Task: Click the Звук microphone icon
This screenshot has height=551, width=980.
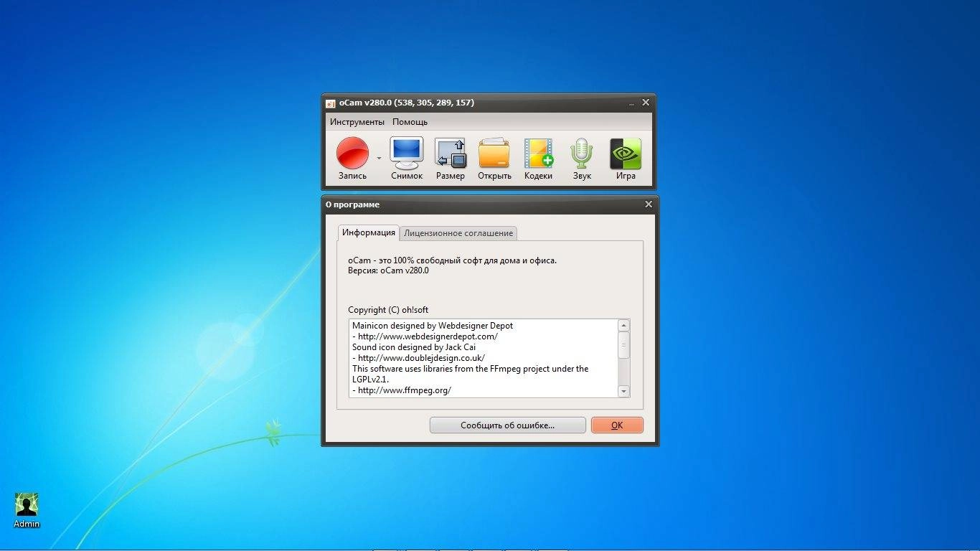Action: pos(582,159)
